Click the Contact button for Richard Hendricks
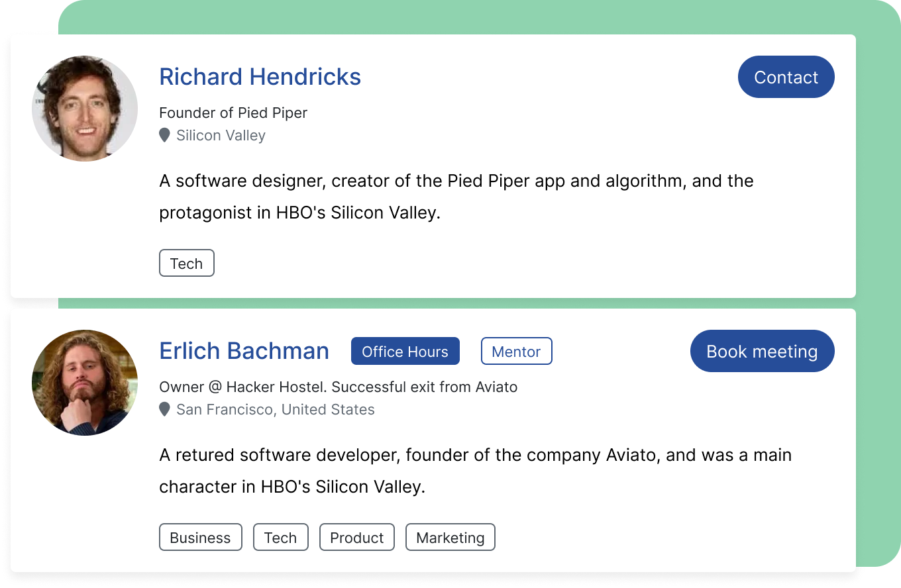 tap(786, 77)
